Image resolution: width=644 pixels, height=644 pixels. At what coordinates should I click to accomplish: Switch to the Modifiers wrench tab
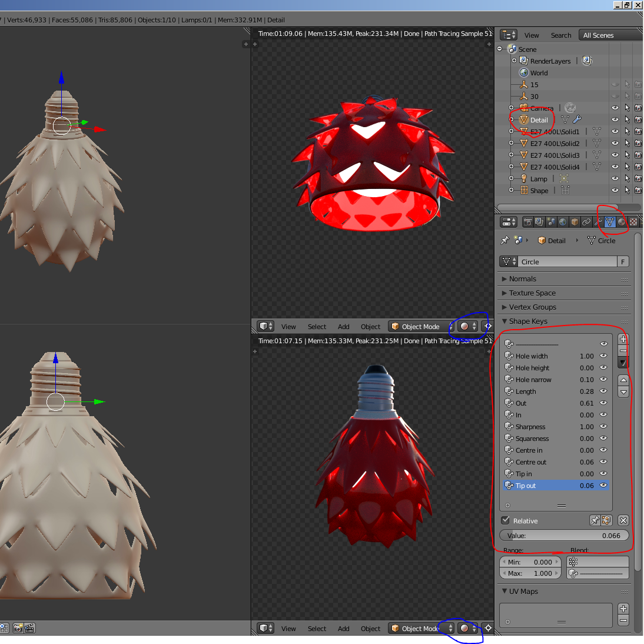(598, 222)
